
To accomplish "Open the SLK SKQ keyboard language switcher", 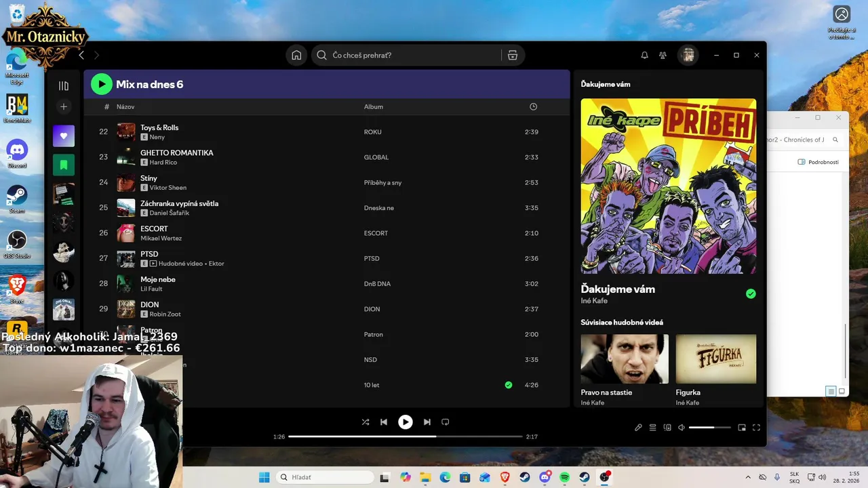I will (794, 478).
